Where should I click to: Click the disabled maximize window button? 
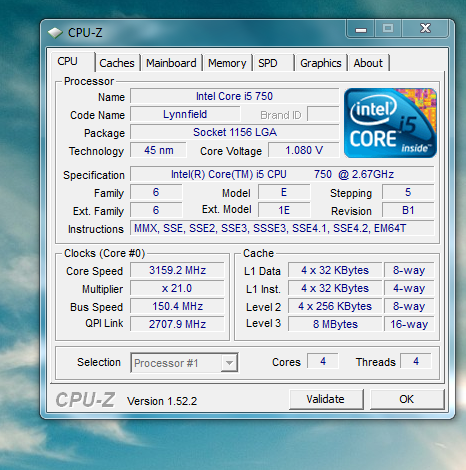click(388, 29)
